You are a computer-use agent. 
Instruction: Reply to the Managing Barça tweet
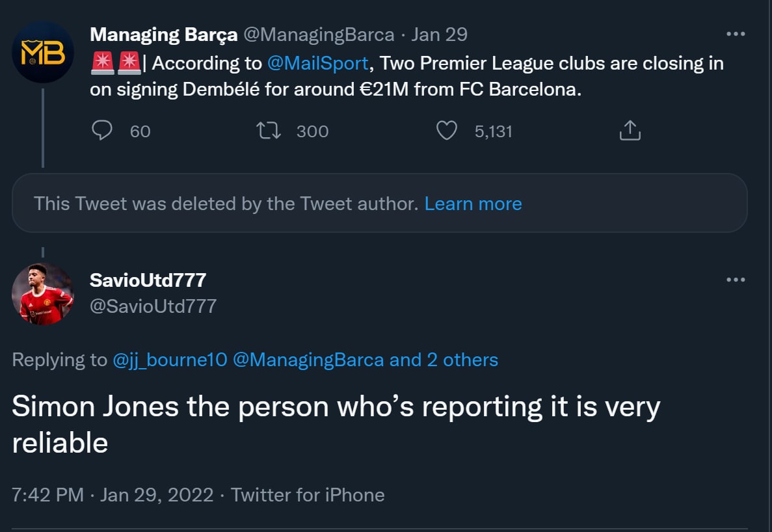pos(103,131)
